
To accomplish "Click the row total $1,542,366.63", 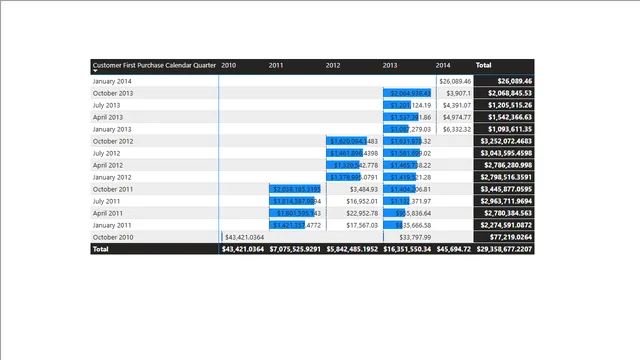I will tap(510, 117).
